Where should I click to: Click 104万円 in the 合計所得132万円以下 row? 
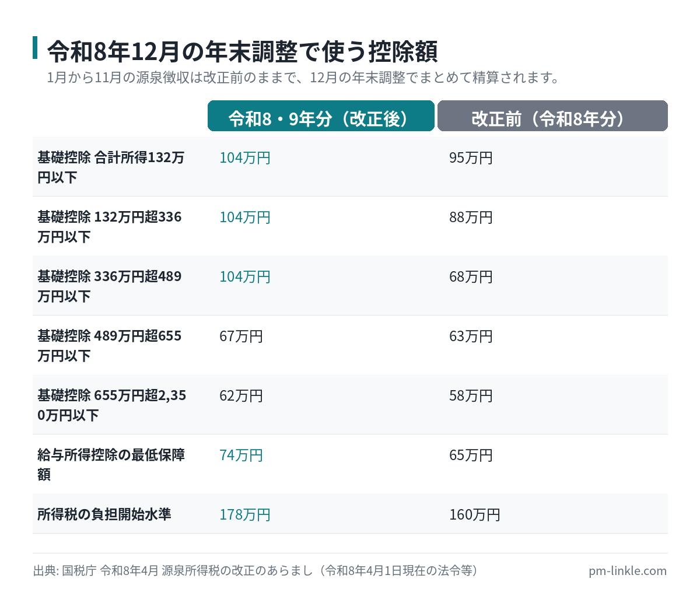tap(245, 158)
